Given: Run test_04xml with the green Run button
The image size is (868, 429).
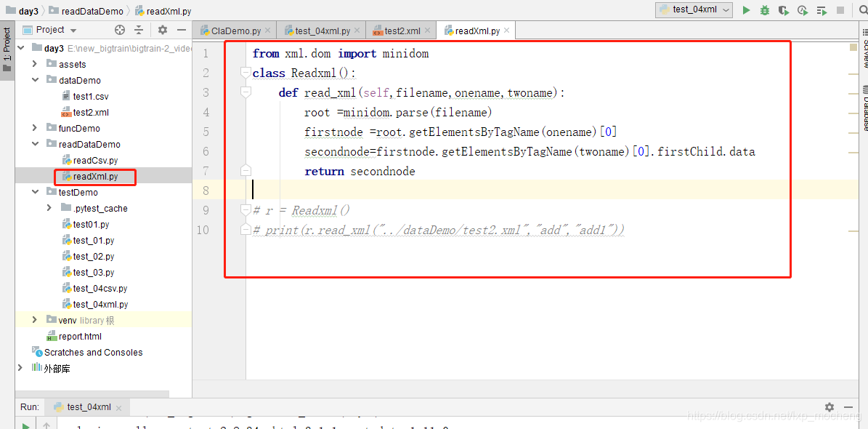Looking at the screenshot, I should (x=746, y=10).
